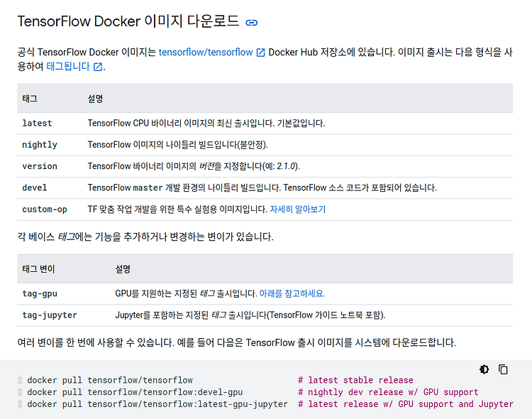The width and height of the screenshot is (532, 419).
Task: Open the 태그됩니다 link
Action: pos(68,66)
